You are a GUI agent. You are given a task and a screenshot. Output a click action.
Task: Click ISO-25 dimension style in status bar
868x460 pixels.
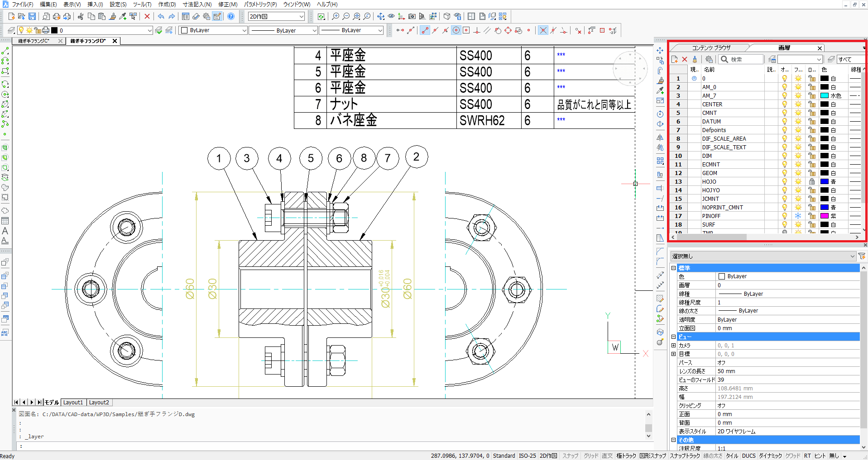coord(527,455)
